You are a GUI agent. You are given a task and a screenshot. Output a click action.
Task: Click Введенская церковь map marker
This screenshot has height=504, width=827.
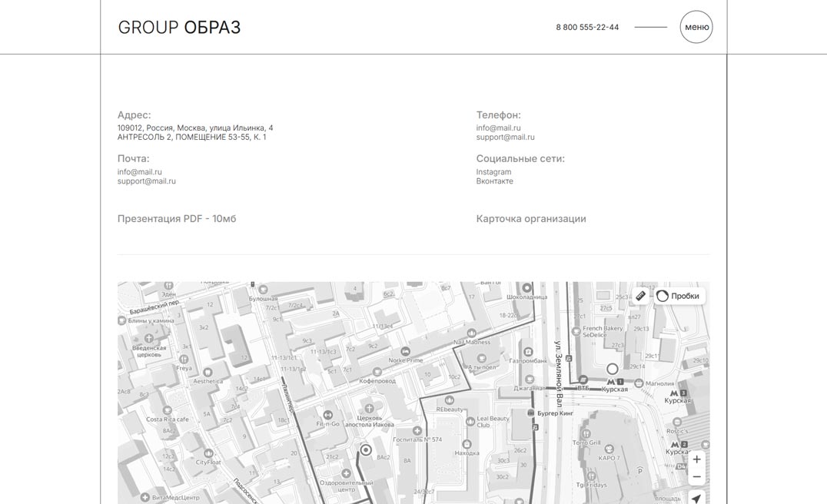coord(148,338)
